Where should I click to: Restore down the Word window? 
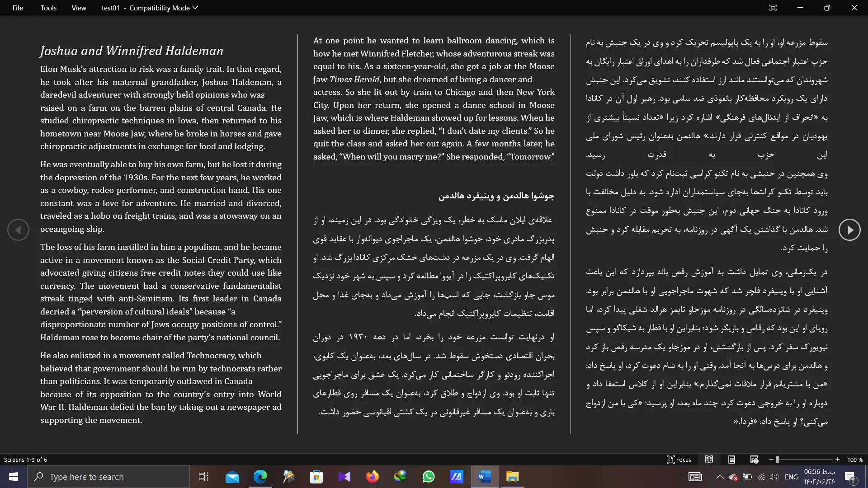[x=827, y=8]
